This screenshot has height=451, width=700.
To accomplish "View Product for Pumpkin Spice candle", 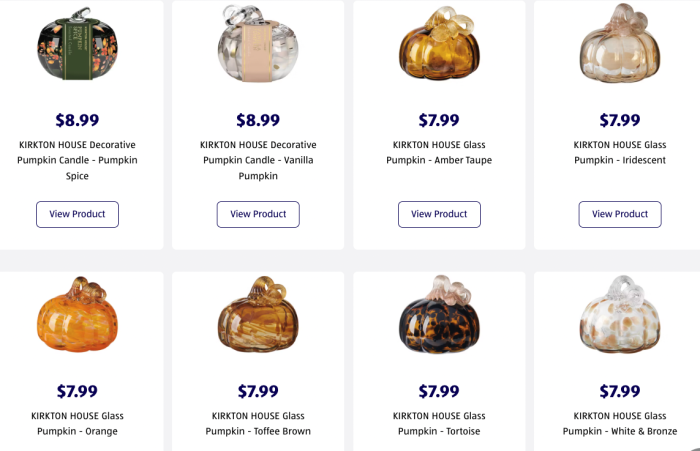I will click(77, 214).
